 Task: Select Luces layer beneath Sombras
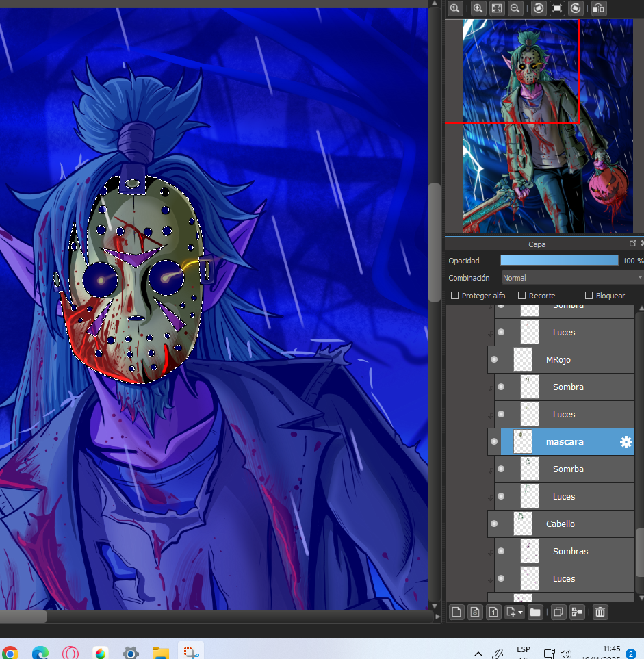pos(564,578)
